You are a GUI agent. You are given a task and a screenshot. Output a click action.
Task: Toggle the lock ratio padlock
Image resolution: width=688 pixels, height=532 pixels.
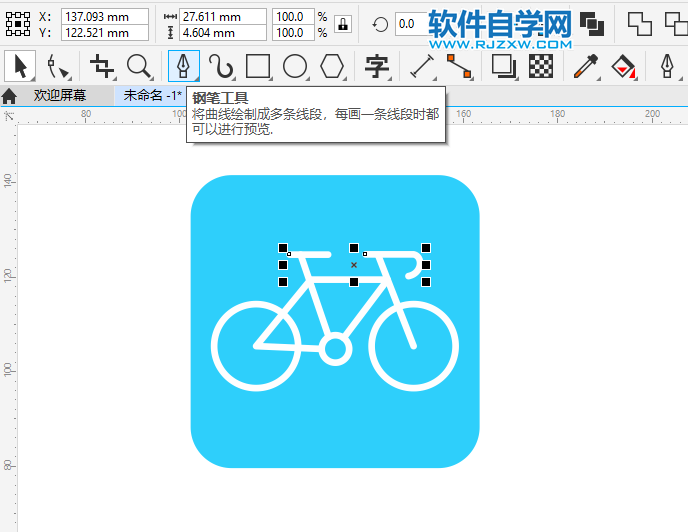coord(343,24)
